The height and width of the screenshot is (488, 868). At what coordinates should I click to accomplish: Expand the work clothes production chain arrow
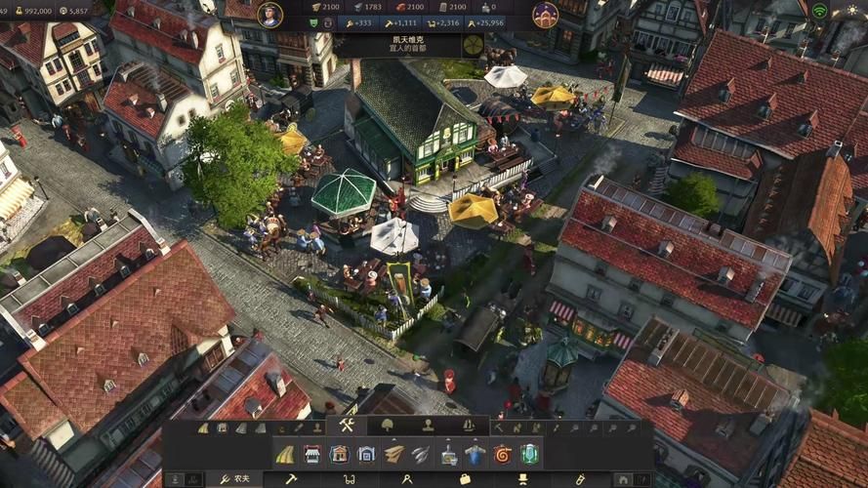click(x=475, y=440)
